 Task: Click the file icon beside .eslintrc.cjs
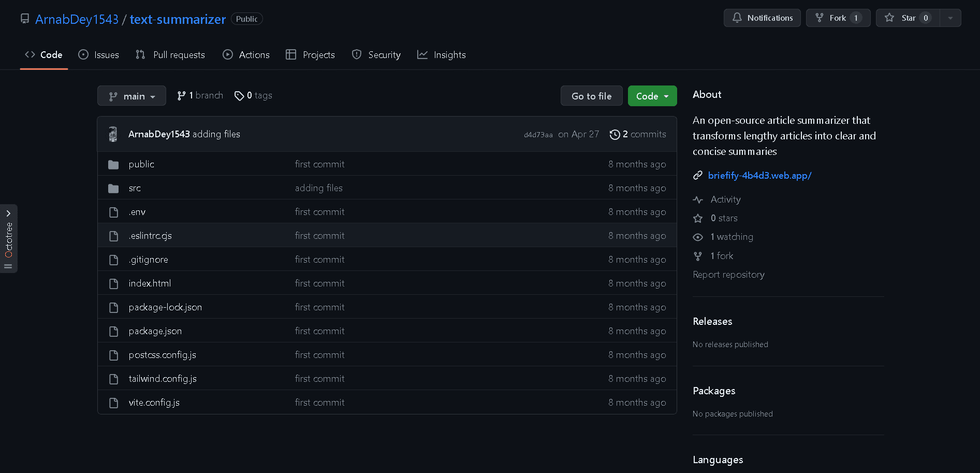pyautogui.click(x=113, y=236)
